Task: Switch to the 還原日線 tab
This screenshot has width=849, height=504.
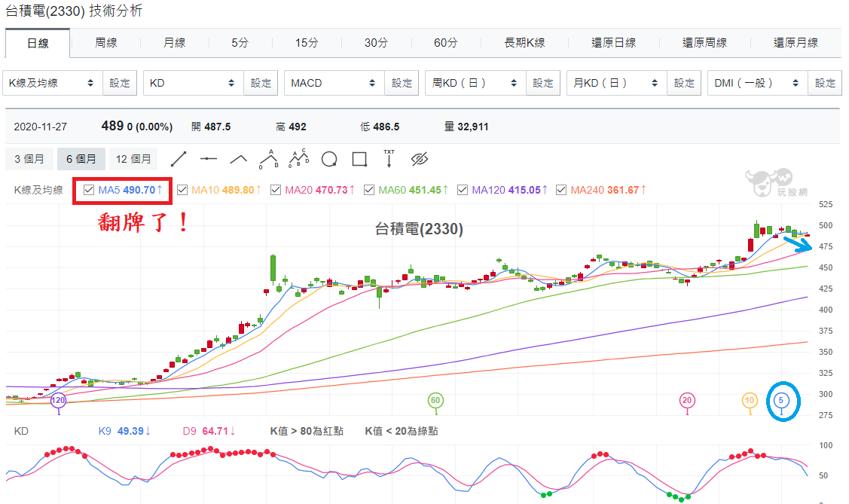Action: point(613,43)
